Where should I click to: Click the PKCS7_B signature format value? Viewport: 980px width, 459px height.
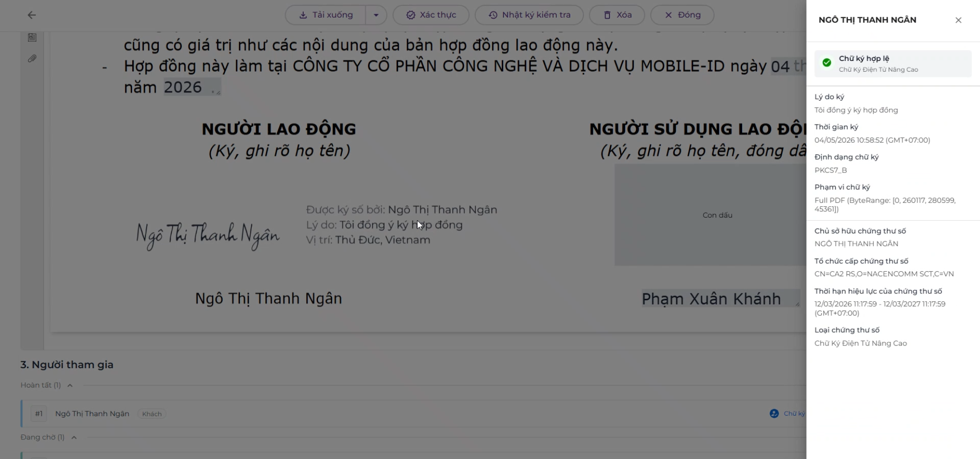tap(831, 170)
